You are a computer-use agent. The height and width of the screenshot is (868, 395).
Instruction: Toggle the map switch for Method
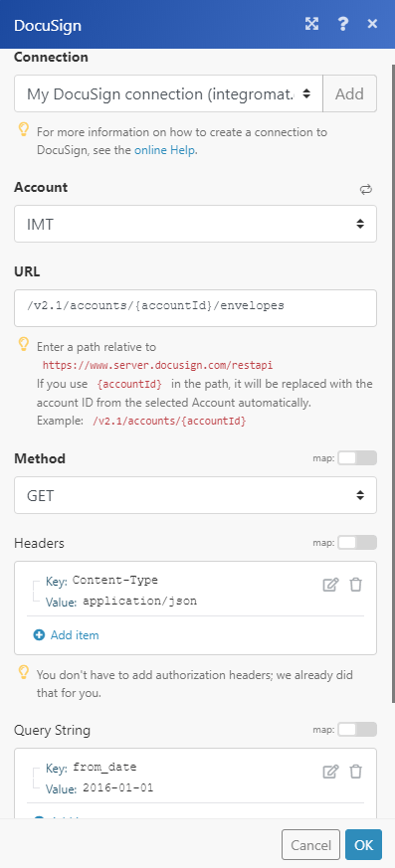click(357, 457)
